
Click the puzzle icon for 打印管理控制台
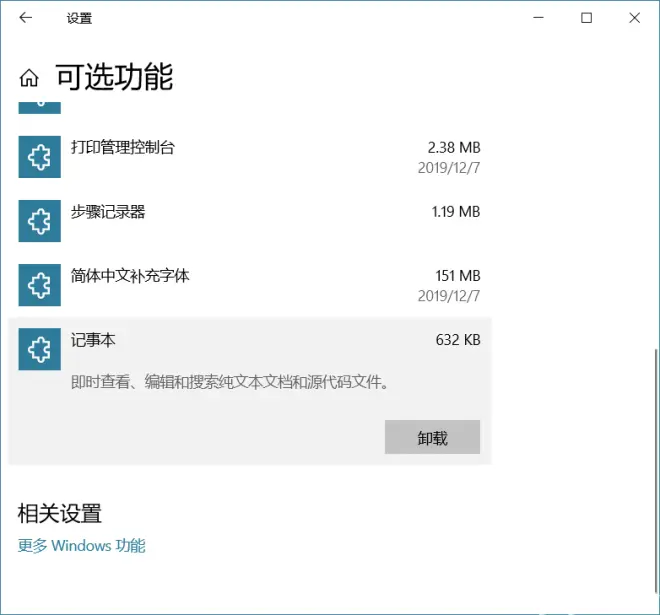40,157
